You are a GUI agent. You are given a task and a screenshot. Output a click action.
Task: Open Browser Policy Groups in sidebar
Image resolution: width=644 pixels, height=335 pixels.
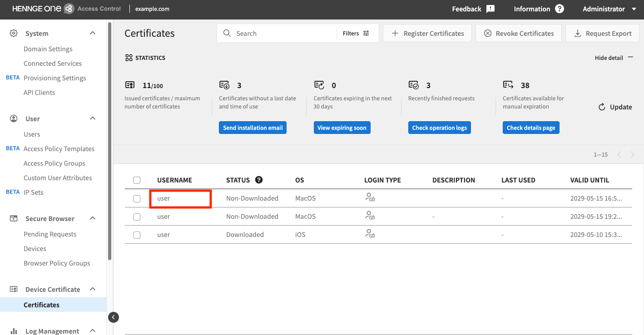point(57,263)
